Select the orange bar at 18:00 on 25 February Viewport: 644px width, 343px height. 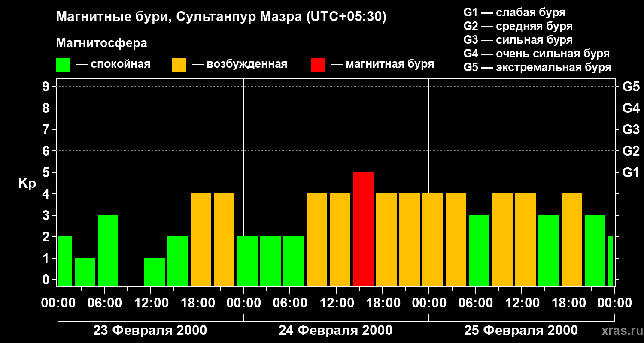(x=572, y=240)
